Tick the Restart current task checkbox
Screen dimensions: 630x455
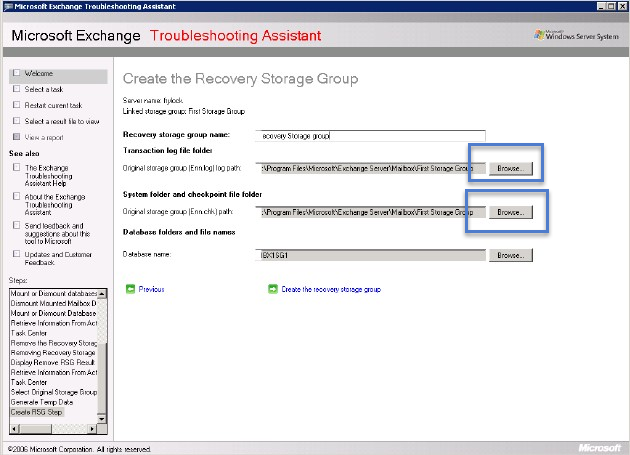click(16, 105)
